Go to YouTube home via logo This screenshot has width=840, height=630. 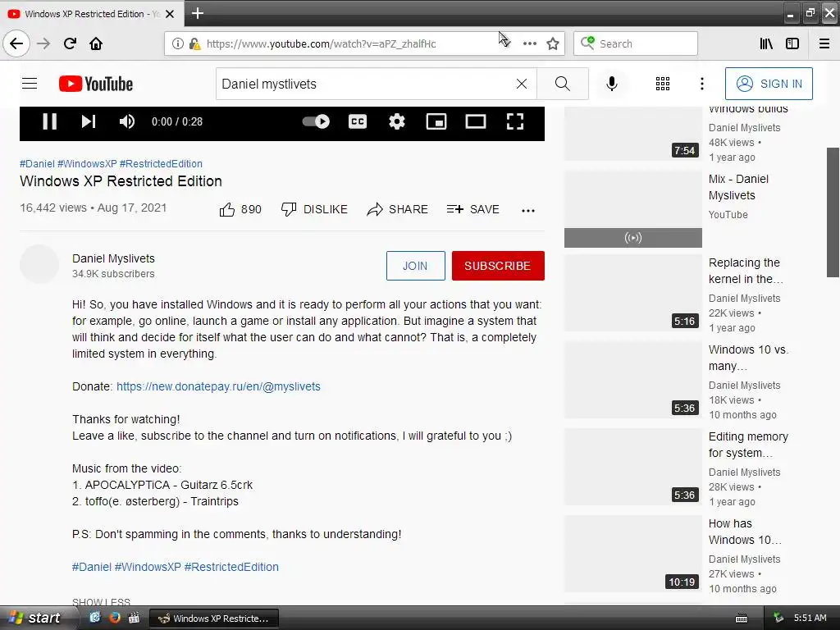point(96,84)
